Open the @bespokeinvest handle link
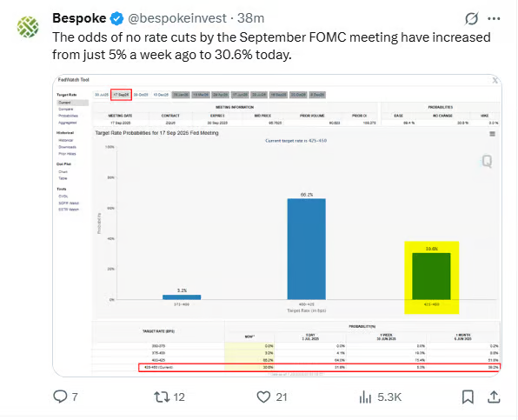This screenshot has width=518, height=420. 177,18
